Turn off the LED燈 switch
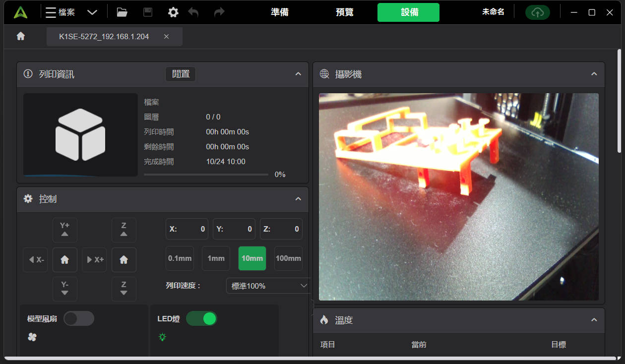Image resolution: width=625 pixels, height=364 pixels. pyautogui.click(x=201, y=318)
